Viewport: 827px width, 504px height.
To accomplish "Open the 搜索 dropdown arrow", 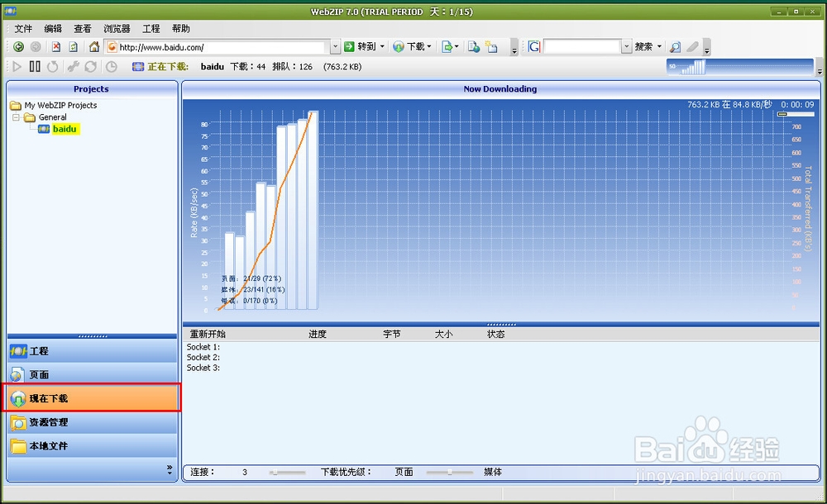I will 659,46.
